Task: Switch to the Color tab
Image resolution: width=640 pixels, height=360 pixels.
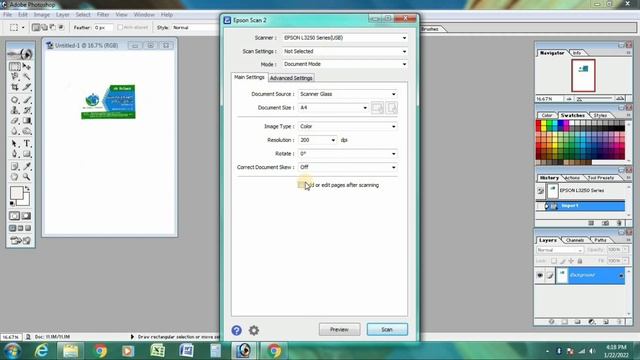Action: pos(547,116)
